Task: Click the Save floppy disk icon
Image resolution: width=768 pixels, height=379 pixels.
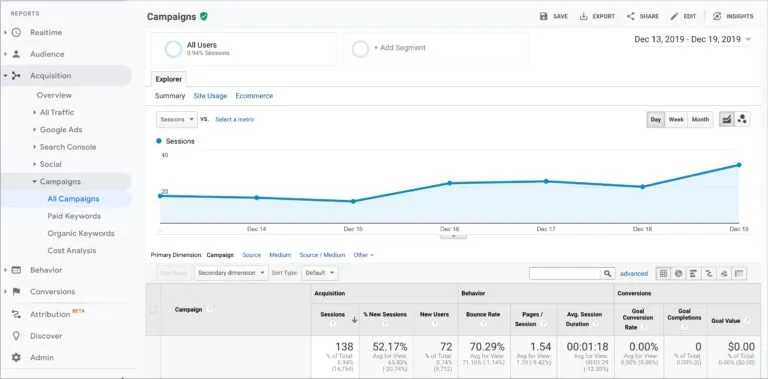Action: pos(543,16)
